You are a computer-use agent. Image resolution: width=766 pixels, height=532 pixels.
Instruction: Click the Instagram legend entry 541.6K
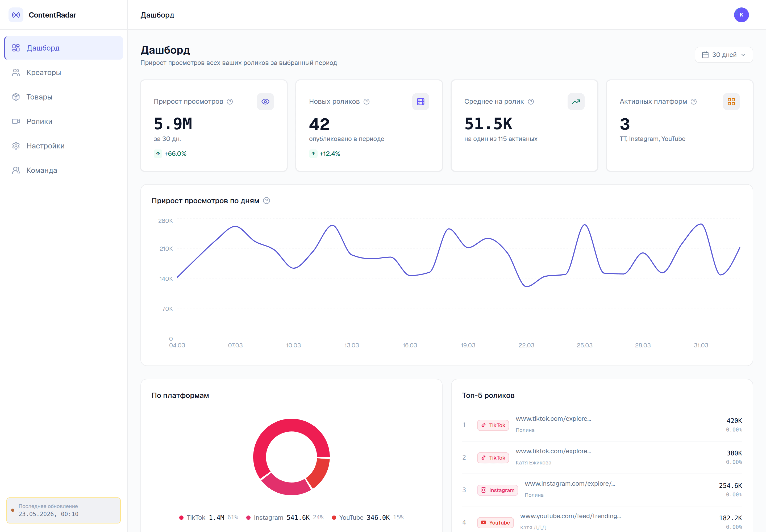(285, 517)
